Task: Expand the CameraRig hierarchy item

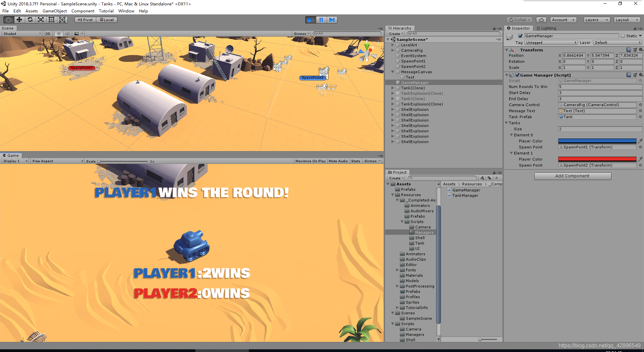Action: (392, 50)
